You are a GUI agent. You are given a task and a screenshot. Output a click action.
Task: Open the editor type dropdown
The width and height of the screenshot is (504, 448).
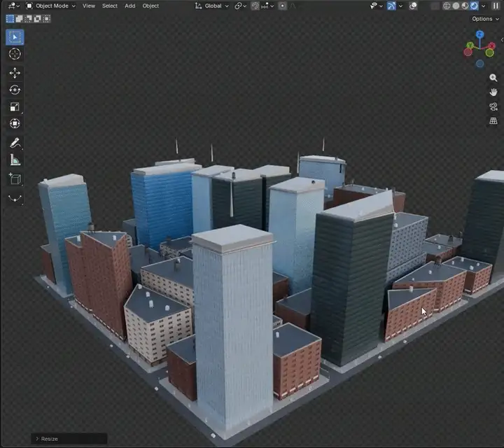(x=13, y=6)
